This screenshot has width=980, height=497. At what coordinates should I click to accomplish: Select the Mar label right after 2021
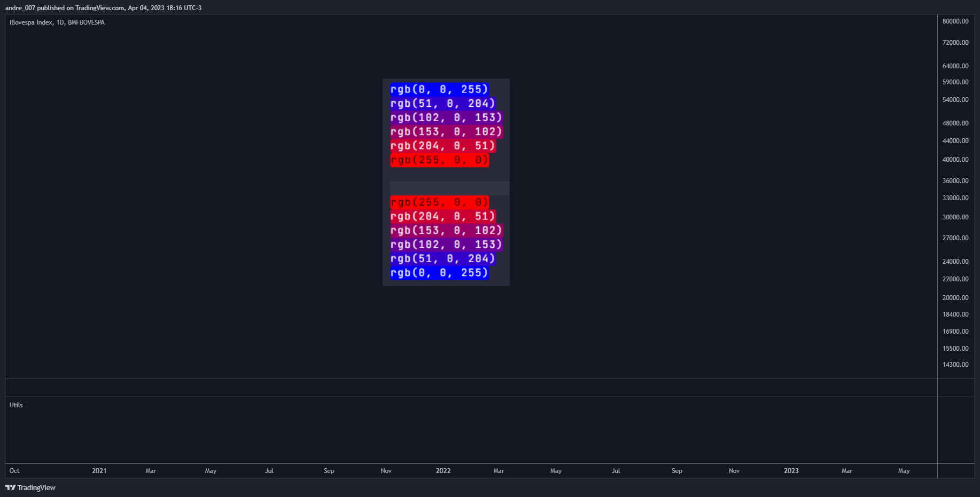click(x=151, y=471)
